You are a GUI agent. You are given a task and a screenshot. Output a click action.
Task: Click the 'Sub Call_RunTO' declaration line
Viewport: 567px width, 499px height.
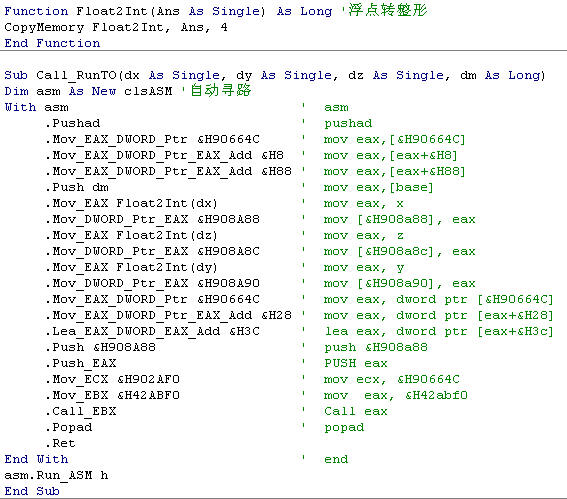click(275, 76)
